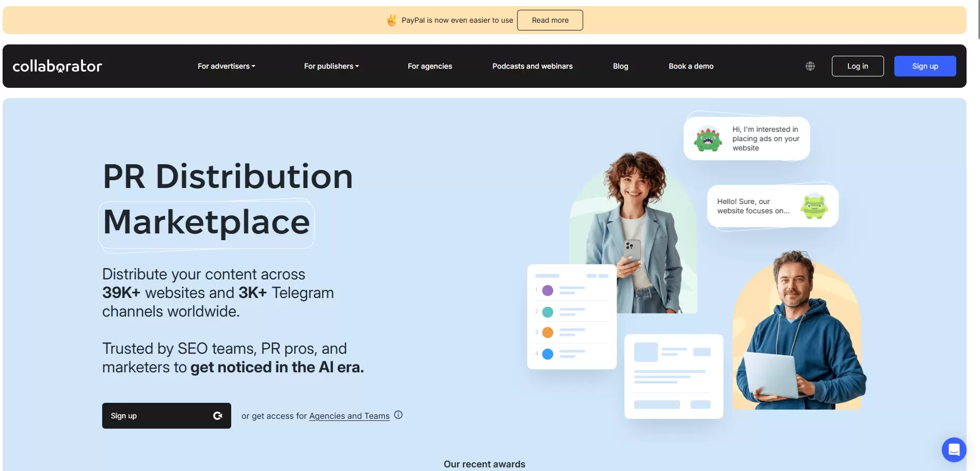This screenshot has height=471, width=980.
Task: Open the Blog menu item
Action: coord(620,66)
